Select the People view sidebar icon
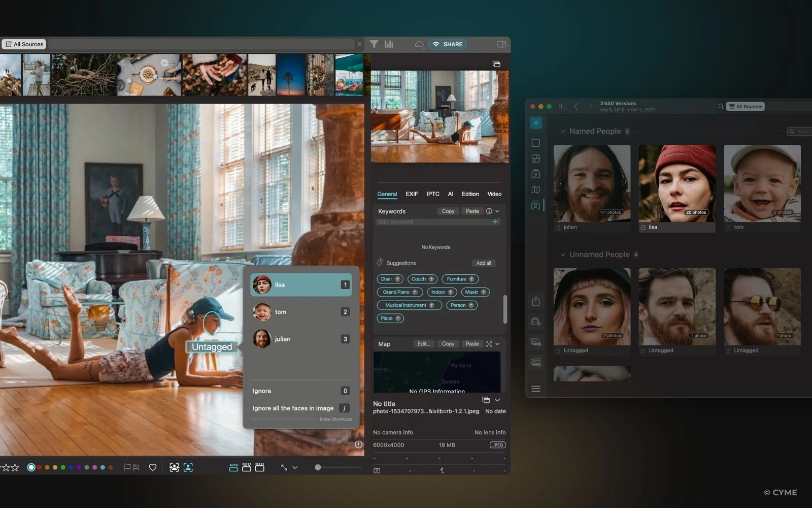This screenshot has width=812, height=508. 535,205
